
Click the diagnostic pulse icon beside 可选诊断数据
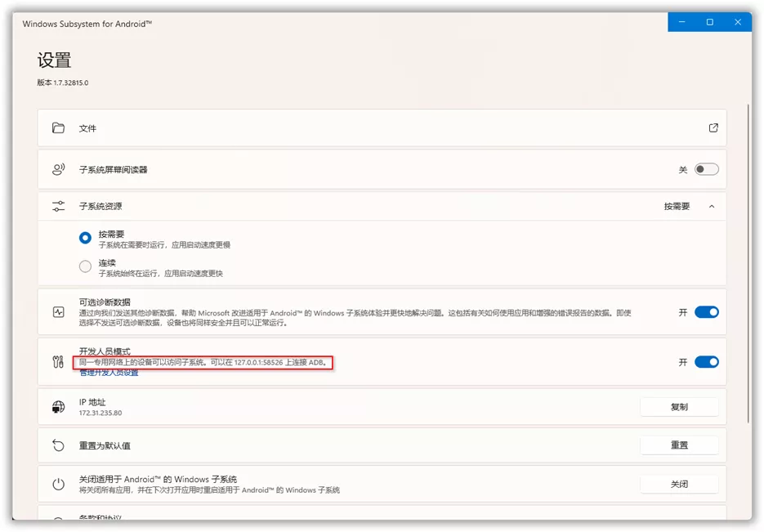coord(59,312)
